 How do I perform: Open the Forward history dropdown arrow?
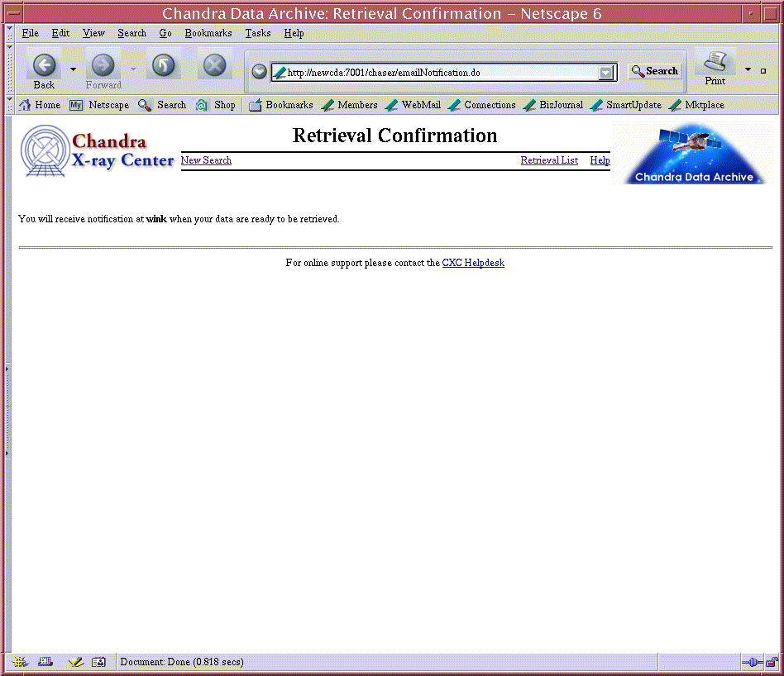pyautogui.click(x=133, y=69)
